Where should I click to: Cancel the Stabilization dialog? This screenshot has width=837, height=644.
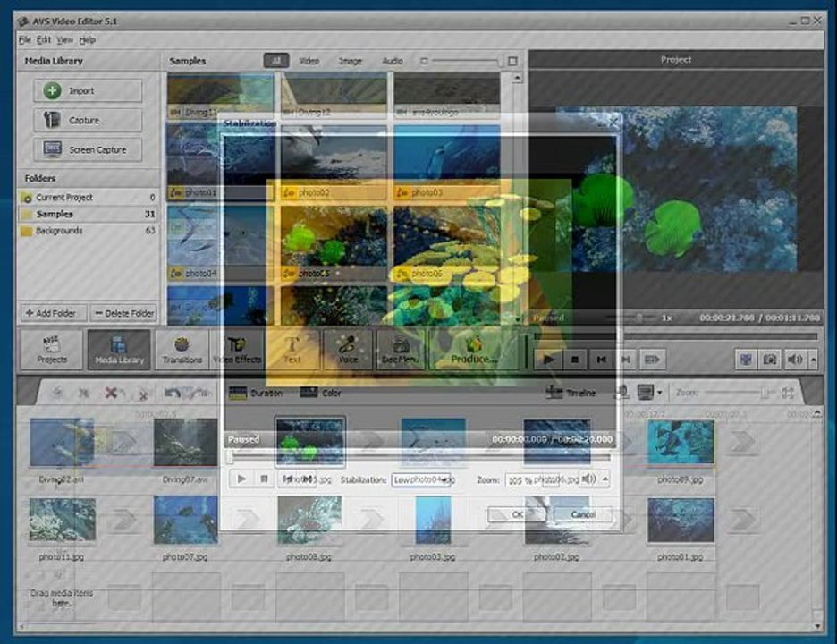coord(582,514)
